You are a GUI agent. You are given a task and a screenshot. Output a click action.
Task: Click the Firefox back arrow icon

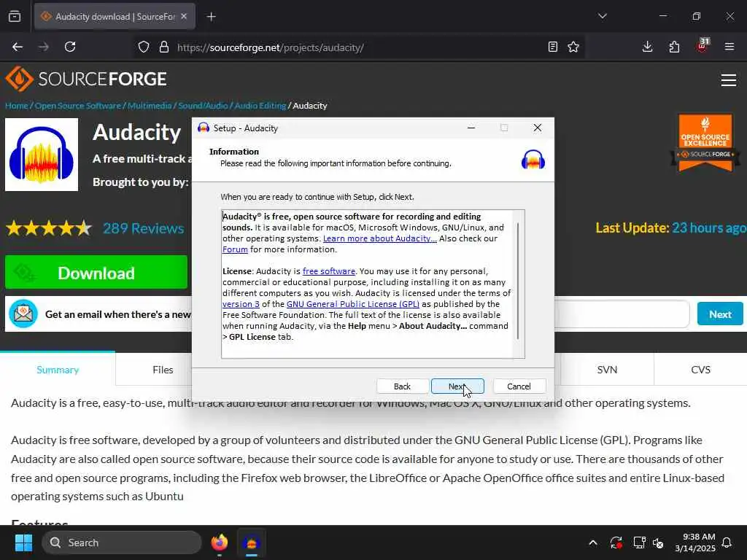coord(18,47)
